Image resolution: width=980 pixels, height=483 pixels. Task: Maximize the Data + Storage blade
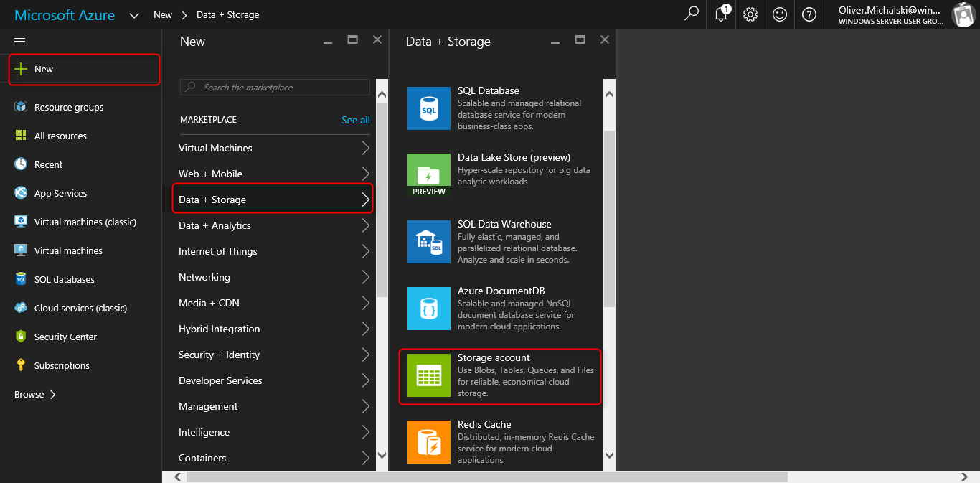click(580, 39)
